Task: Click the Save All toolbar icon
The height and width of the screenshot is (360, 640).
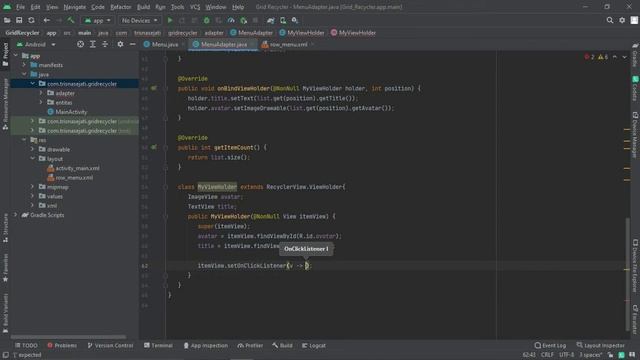Action: point(19,20)
